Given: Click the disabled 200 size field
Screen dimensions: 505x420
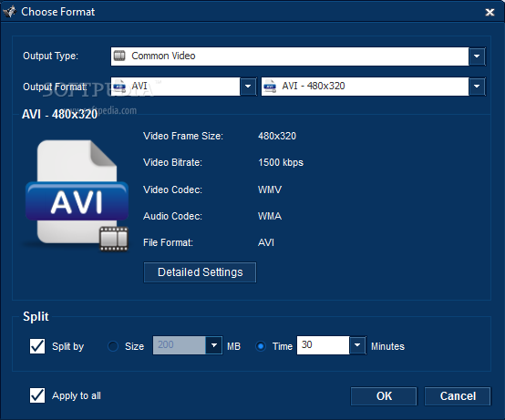Looking at the screenshot, I should tap(179, 345).
